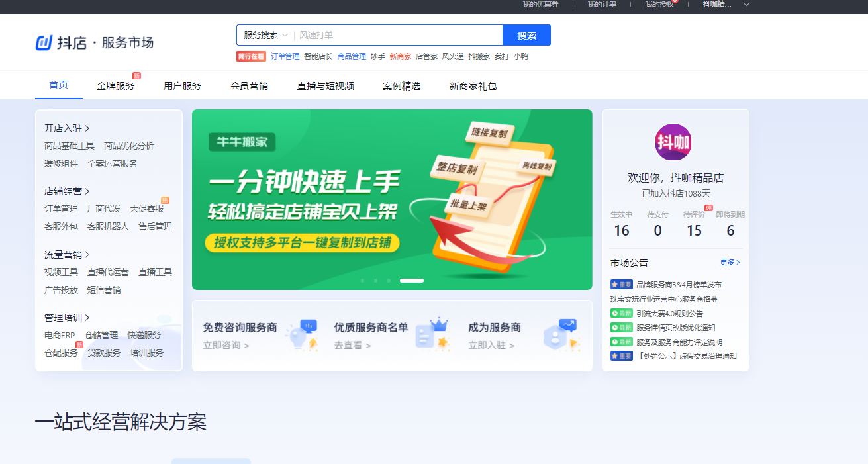Select the second carousel dot on banner
The image size is (868, 464).
click(x=375, y=281)
